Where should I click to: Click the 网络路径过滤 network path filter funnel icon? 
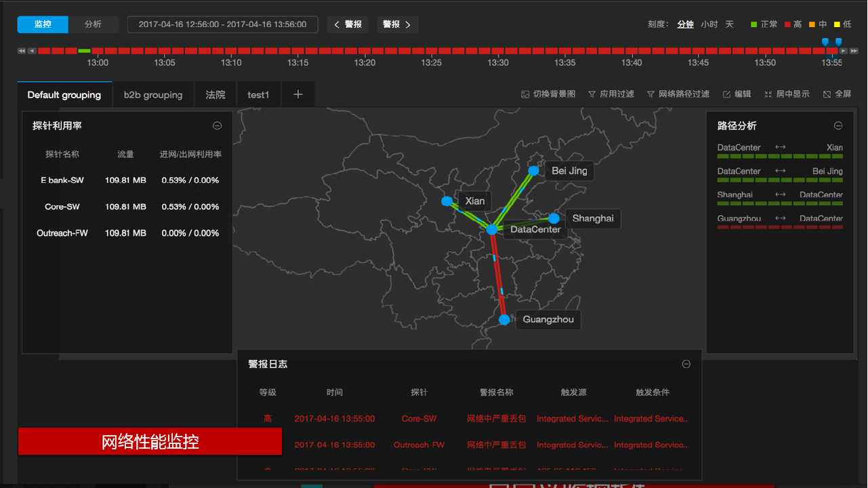(650, 94)
